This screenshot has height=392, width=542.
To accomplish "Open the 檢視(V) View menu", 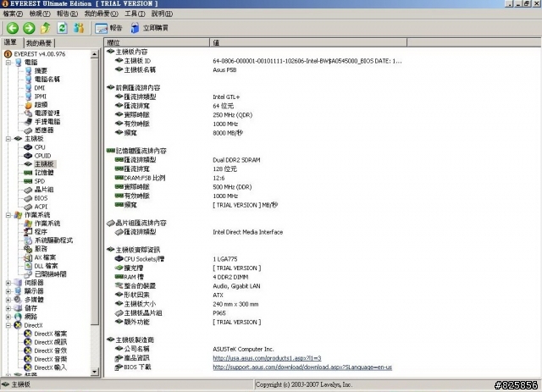I will (40, 14).
